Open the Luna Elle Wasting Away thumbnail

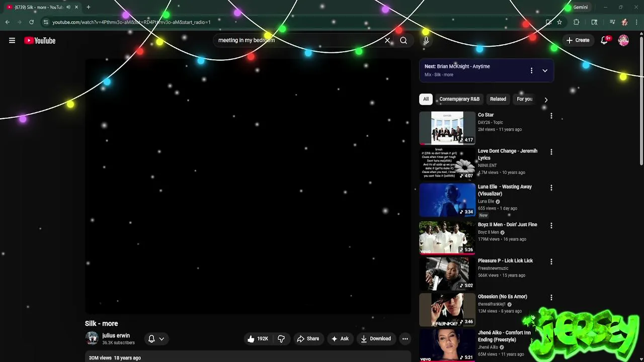pos(447,200)
